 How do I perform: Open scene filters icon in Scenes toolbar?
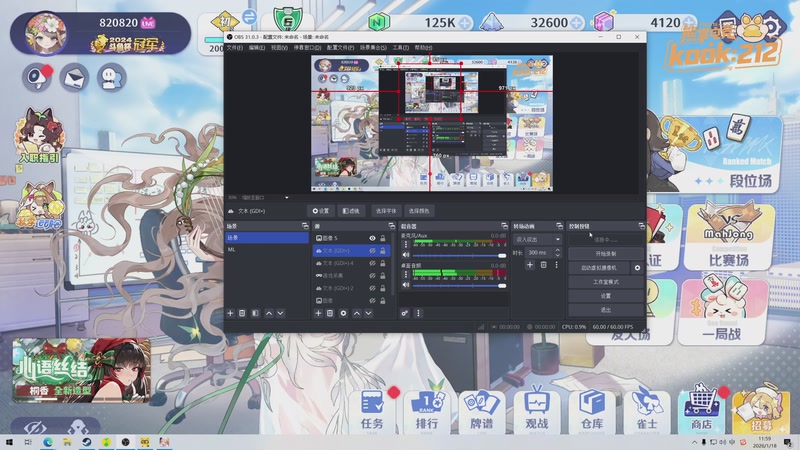point(256,313)
